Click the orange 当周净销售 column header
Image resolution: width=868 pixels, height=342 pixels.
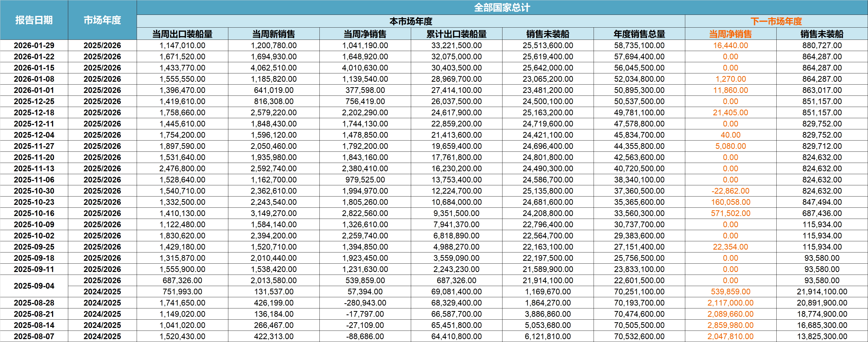pyautogui.click(x=730, y=34)
